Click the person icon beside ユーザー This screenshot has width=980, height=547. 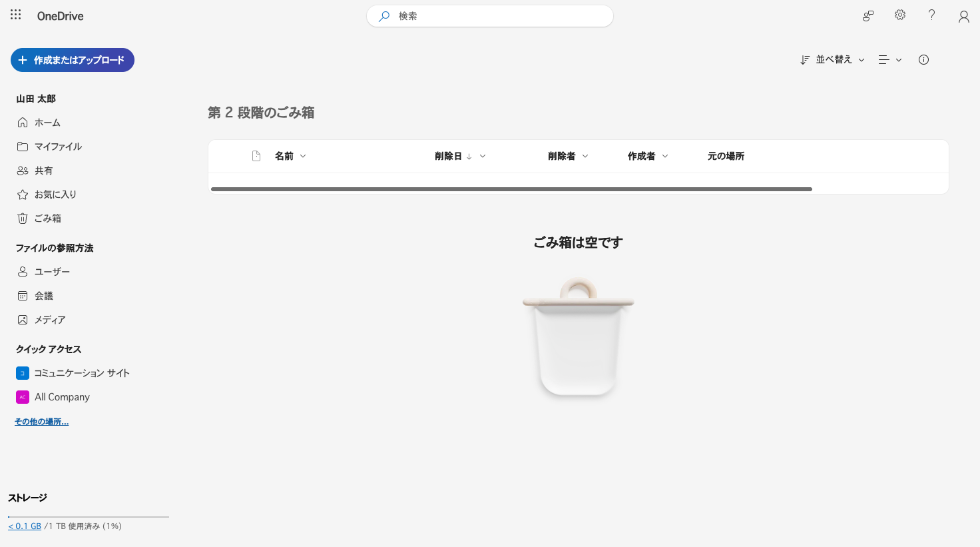23,272
